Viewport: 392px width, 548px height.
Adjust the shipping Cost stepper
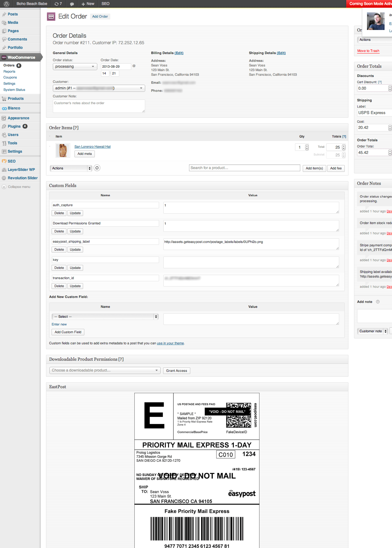(x=390, y=128)
